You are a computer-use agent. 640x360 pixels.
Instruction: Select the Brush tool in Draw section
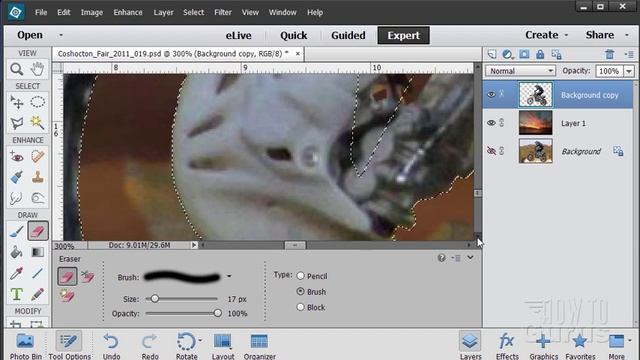pos(17,231)
